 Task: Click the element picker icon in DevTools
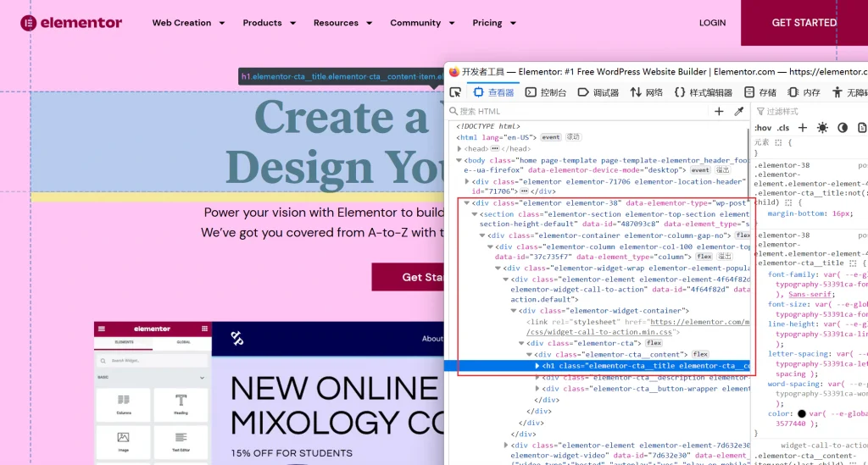(x=455, y=92)
